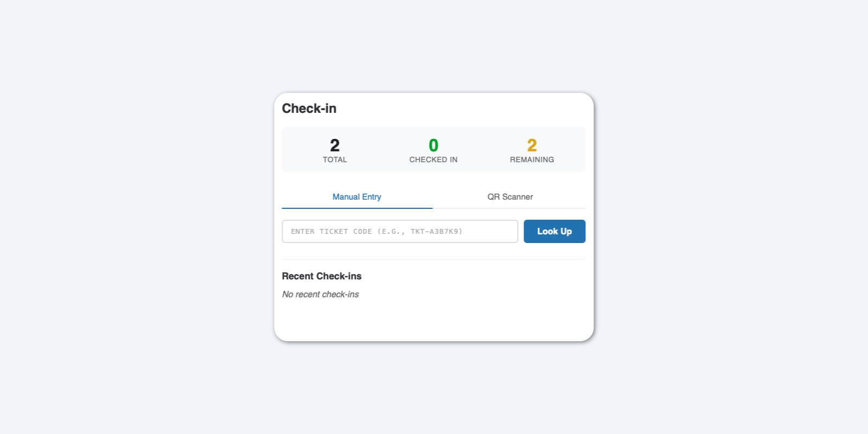Click the page background left of the card

tap(136, 217)
